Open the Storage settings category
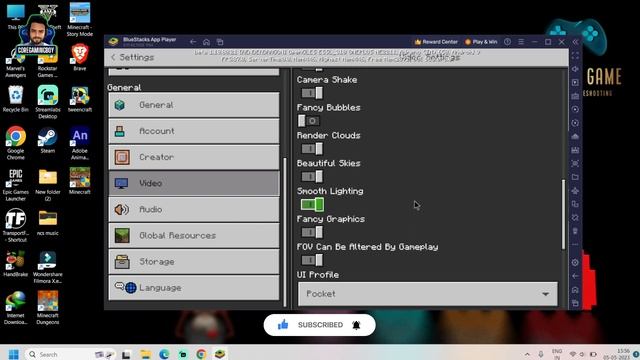The height and width of the screenshot is (360, 640). 194,262
